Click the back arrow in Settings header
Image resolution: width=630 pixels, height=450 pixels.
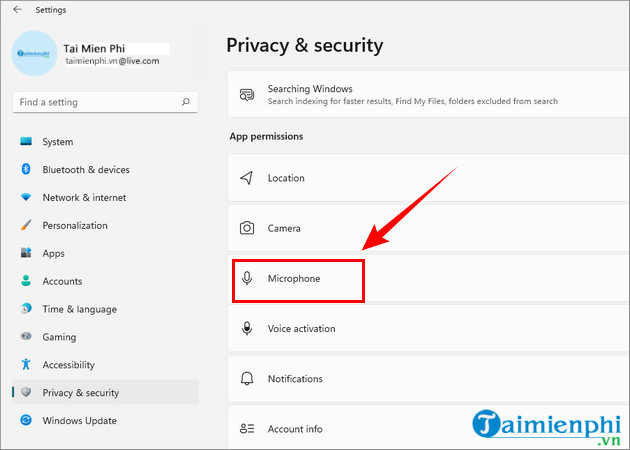click(x=17, y=10)
